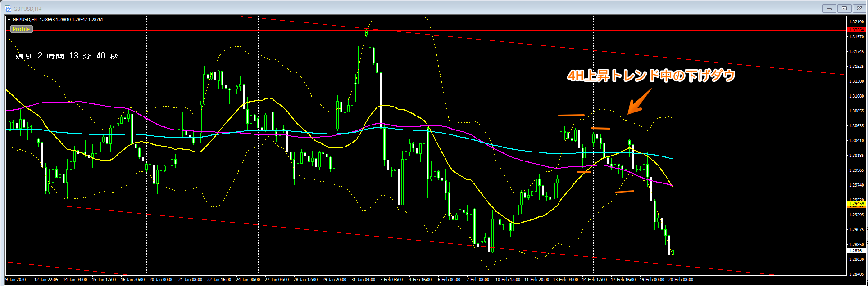
Task: Click the GBPUSD,H4 window title text
Action: pyautogui.click(x=27, y=9)
